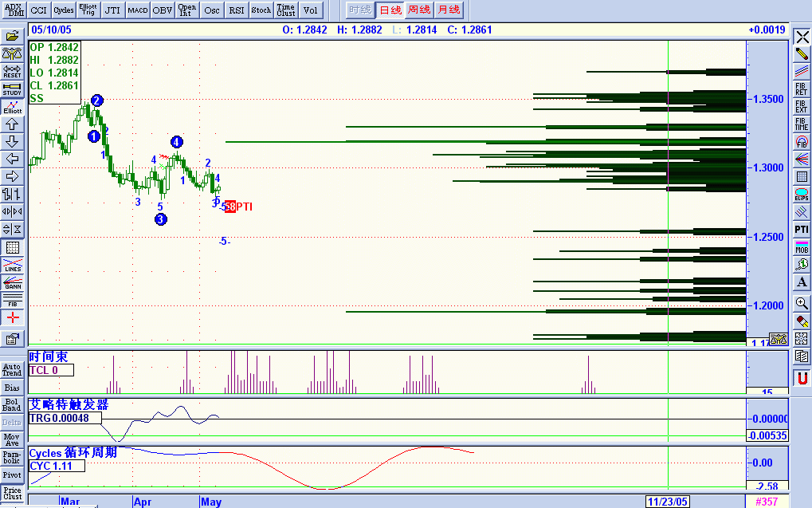Compress horizontal scale icon
The width and height of the screenshot is (812, 508).
coord(13,211)
